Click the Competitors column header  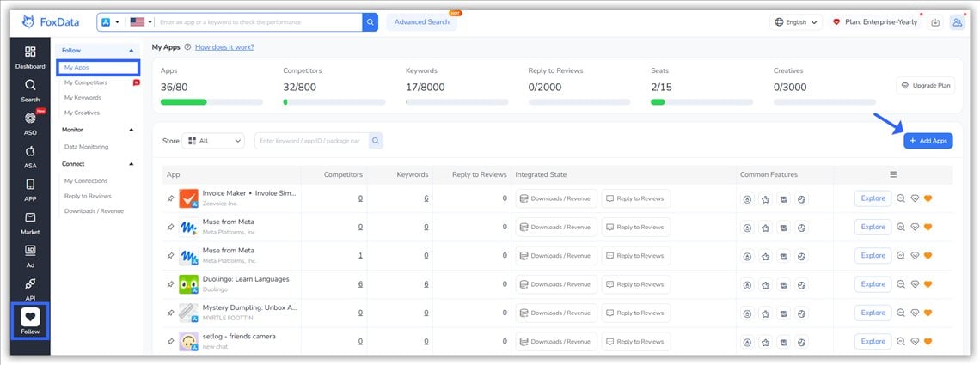[343, 174]
